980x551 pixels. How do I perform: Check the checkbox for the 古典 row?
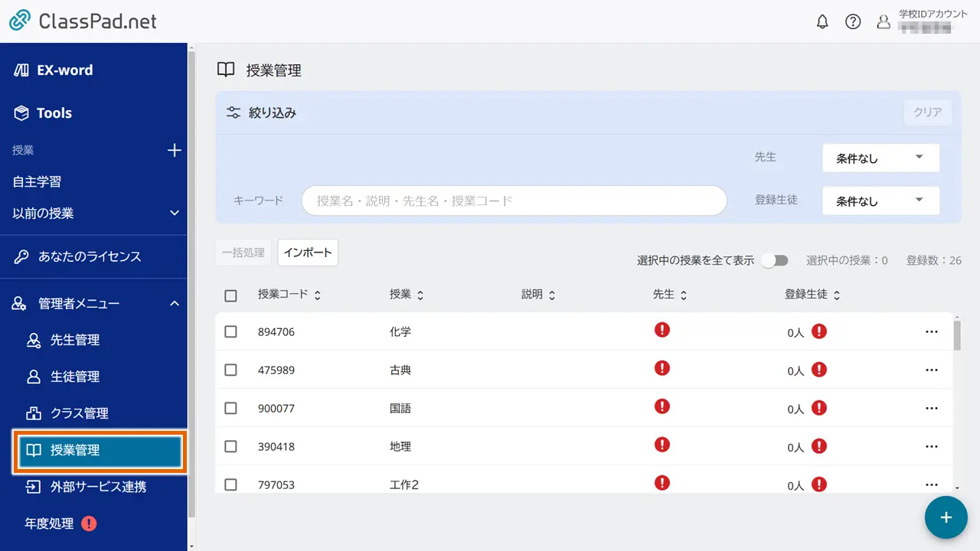click(x=230, y=370)
